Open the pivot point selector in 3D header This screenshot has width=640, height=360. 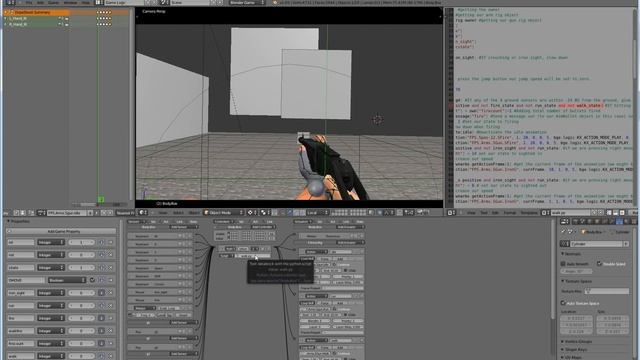(x=252, y=213)
